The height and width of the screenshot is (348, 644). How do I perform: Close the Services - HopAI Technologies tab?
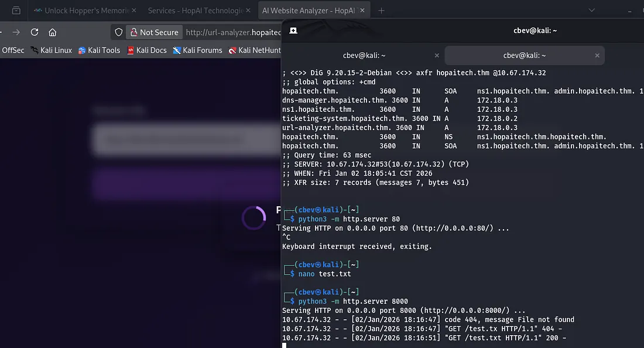pos(248,11)
